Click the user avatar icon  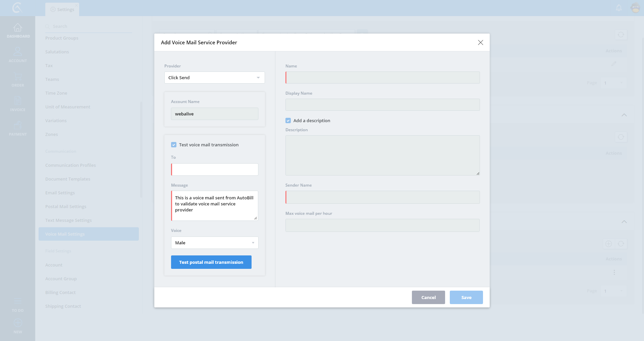635,8
